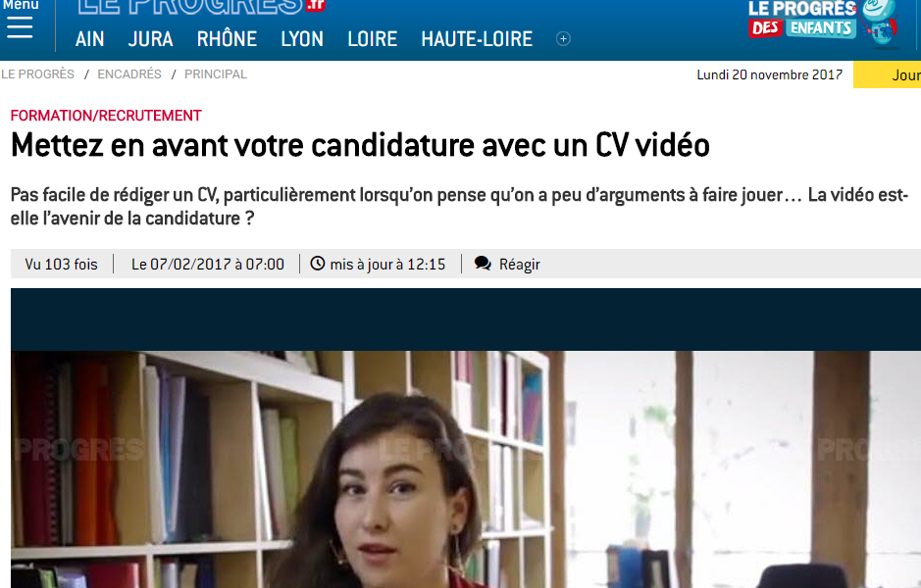Go to the LYON section

302,39
